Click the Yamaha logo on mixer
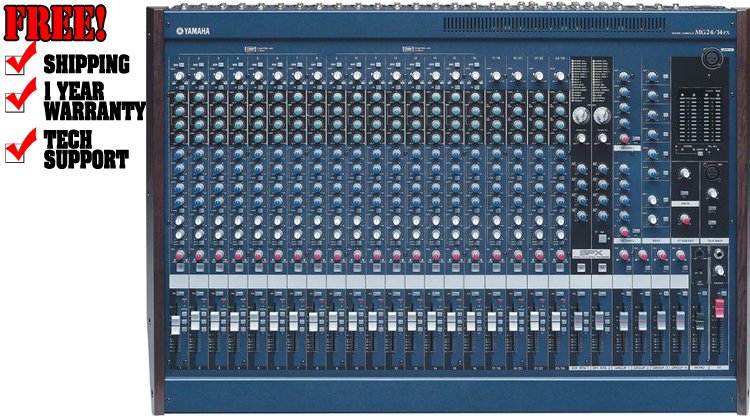The width and height of the screenshot is (750, 418). (193, 31)
